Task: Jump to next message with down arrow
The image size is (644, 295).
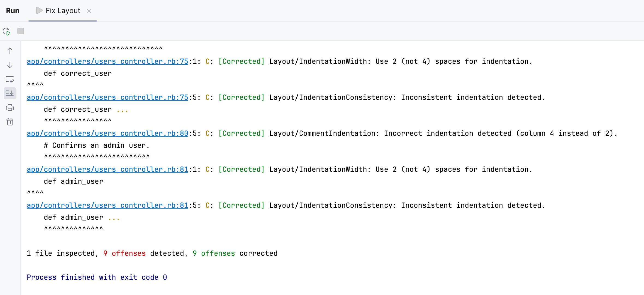Action: tap(10, 65)
